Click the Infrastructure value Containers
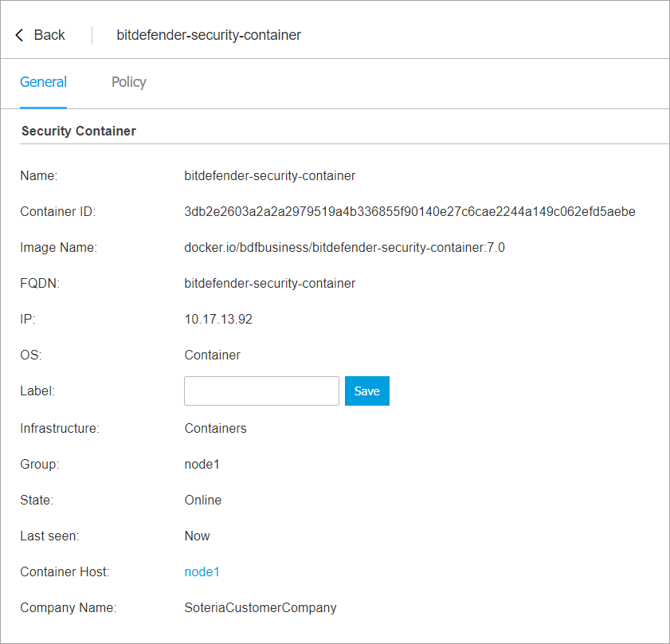 (215, 429)
